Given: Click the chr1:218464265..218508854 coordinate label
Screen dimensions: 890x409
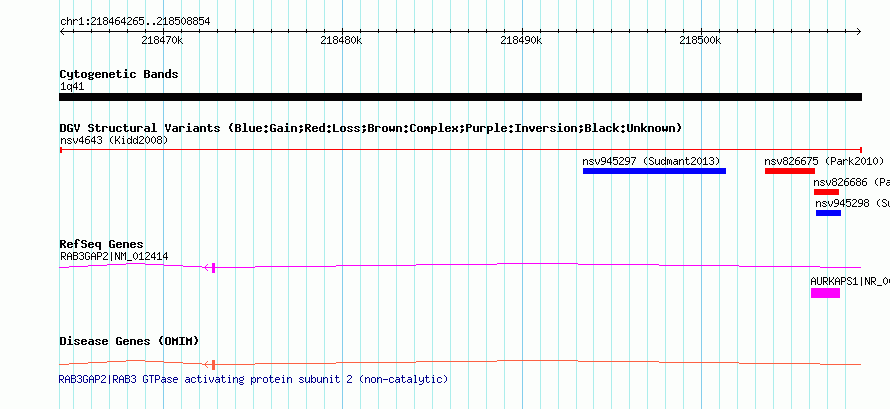Looking at the screenshot, I should (135, 21).
